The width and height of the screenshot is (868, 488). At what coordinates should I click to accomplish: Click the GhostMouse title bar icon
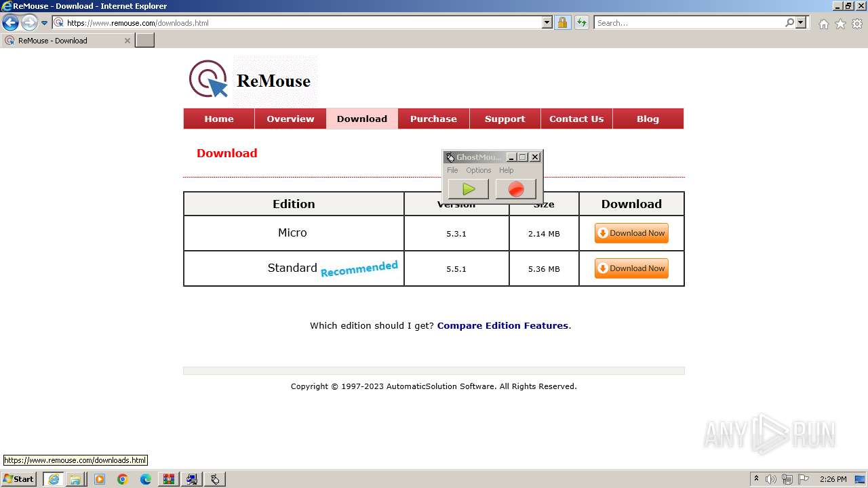[450, 157]
